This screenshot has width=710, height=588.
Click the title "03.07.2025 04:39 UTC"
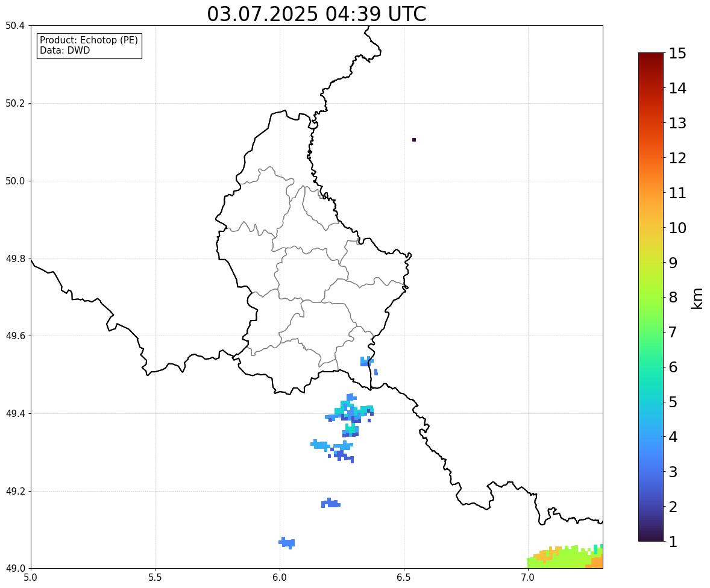(316, 14)
